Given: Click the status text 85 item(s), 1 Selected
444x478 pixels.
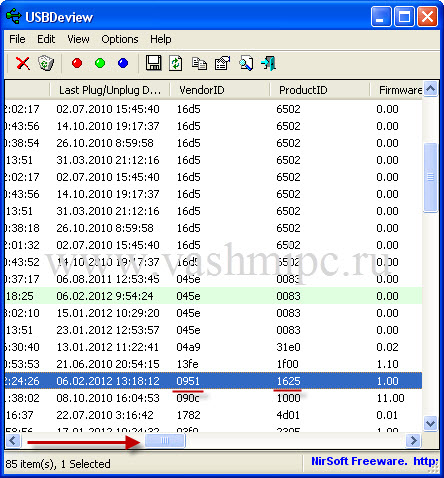Looking at the screenshot, I should (58, 464).
